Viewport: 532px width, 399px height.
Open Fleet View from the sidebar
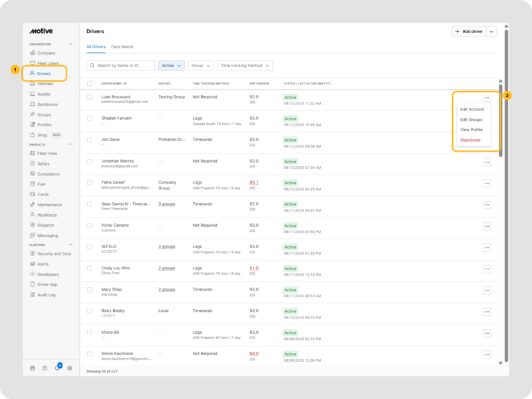[47, 153]
